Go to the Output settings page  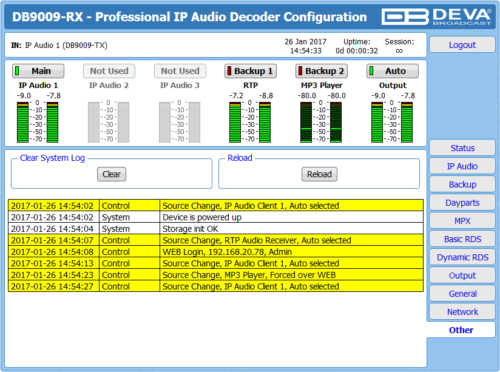click(x=462, y=275)
